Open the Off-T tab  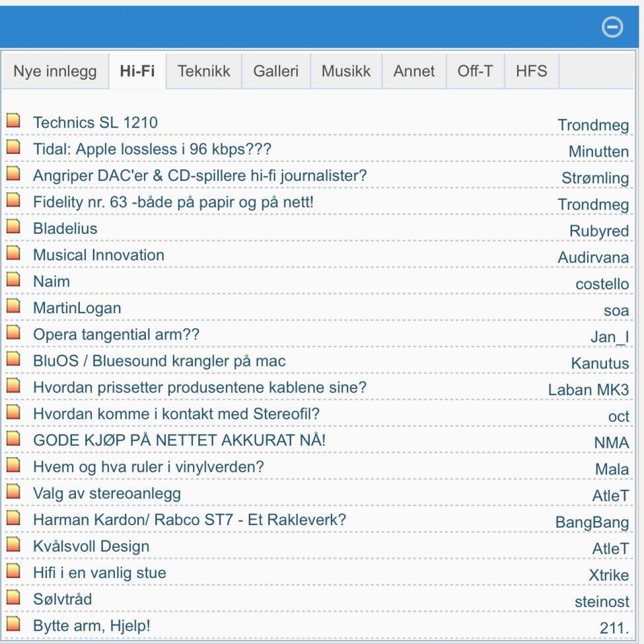pyautogui.click(x=475, y=71)
